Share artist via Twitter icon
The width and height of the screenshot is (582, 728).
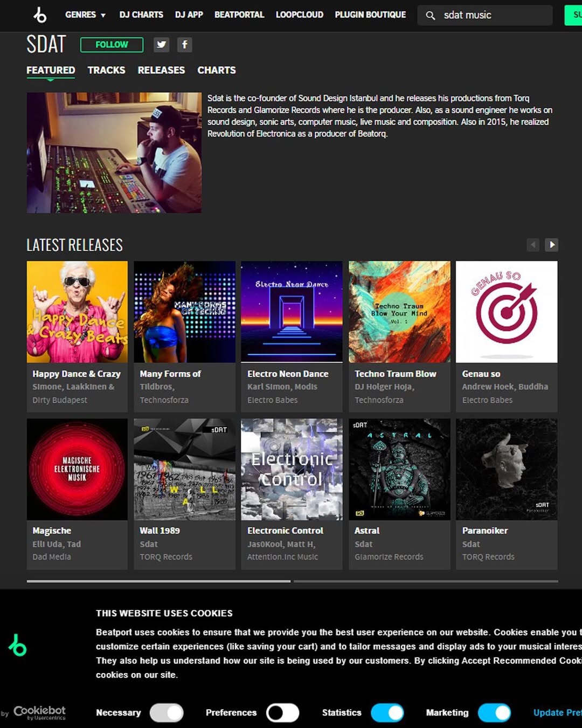point(161,45)
